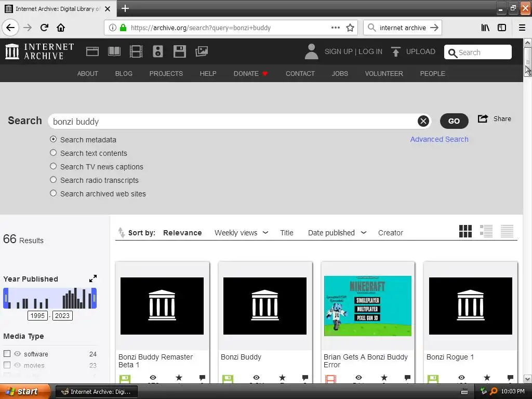Open the VOLUNTEER navigation link
Image resolution: width=532 pixels, height=399 pixels.
tap(384, 74)
